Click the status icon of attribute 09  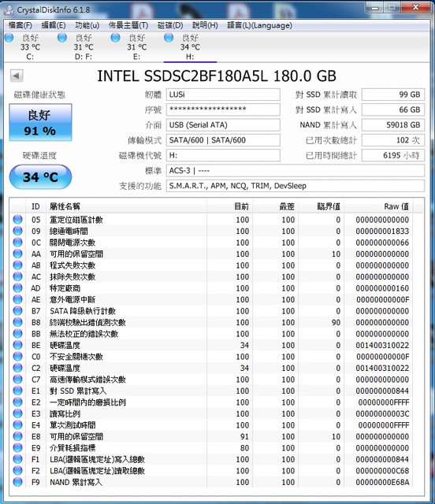[17, 231]
